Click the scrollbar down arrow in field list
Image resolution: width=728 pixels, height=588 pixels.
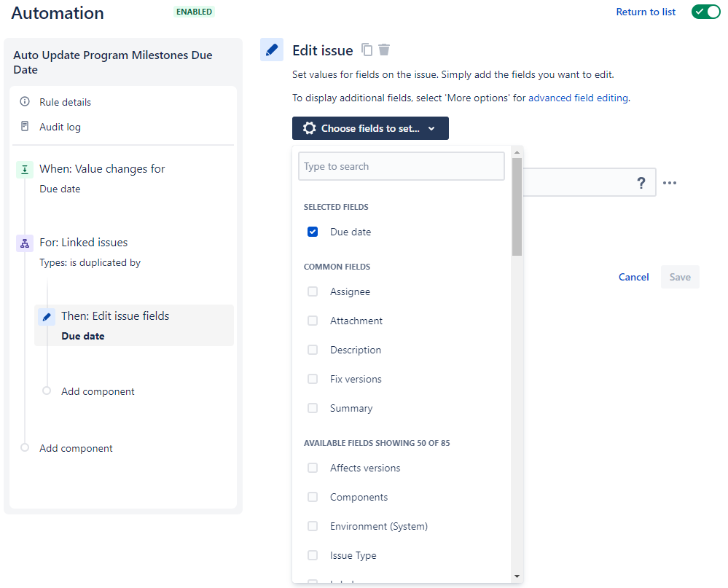pyautogui.click(x=517, y=576)
